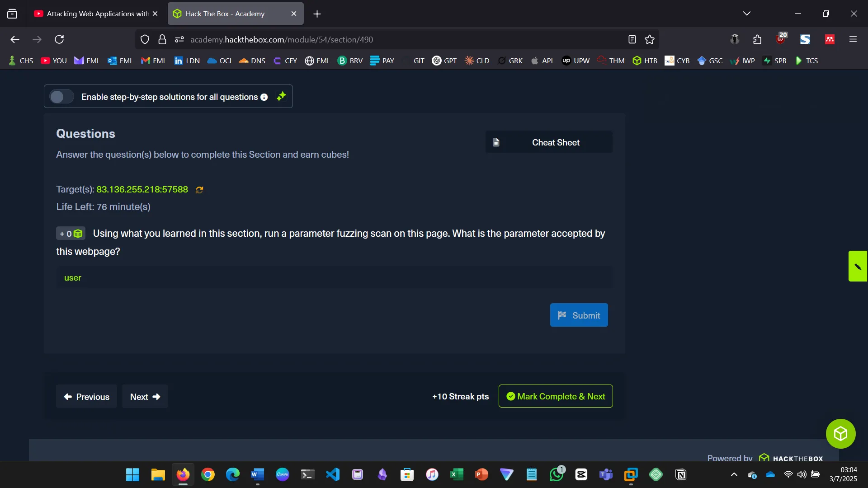Open the tracking protection shield in address bar
The width and height of the screenshot is (868, 488).
click(145, 39)
